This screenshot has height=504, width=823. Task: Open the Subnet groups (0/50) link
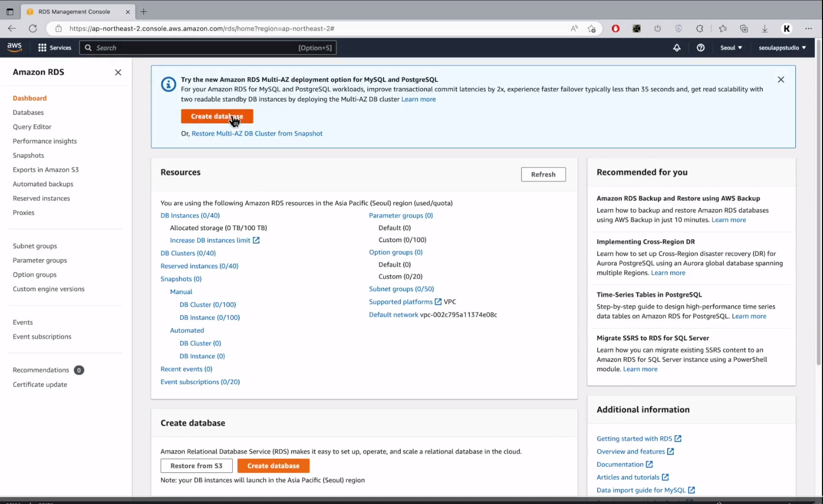pyautogui.click(x=401, y=289)
